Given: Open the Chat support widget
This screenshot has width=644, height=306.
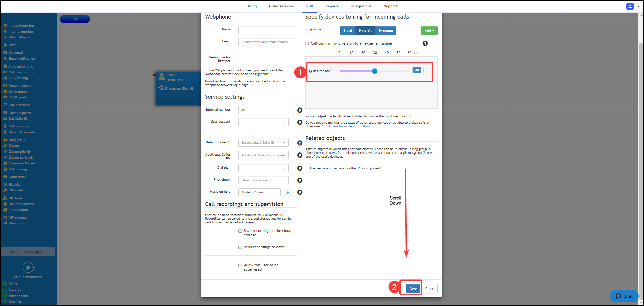Looking at the screenshot, I should pos(624,296).
